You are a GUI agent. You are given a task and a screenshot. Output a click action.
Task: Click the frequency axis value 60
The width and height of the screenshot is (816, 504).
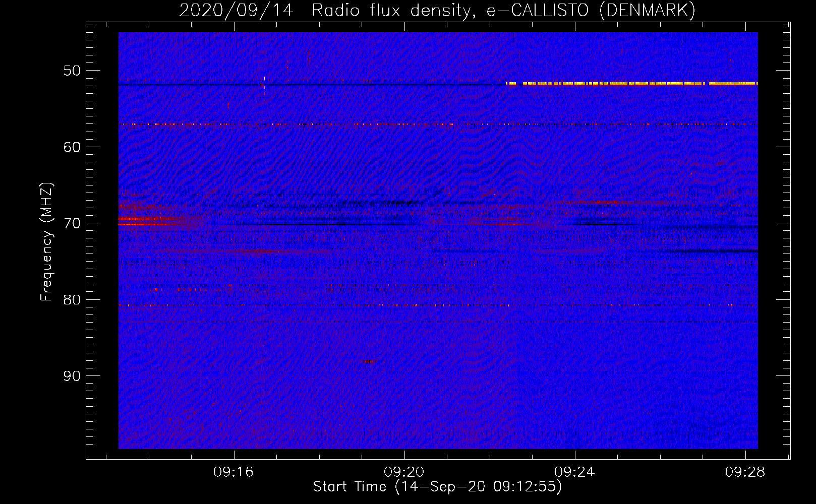[x=72, y=147]
